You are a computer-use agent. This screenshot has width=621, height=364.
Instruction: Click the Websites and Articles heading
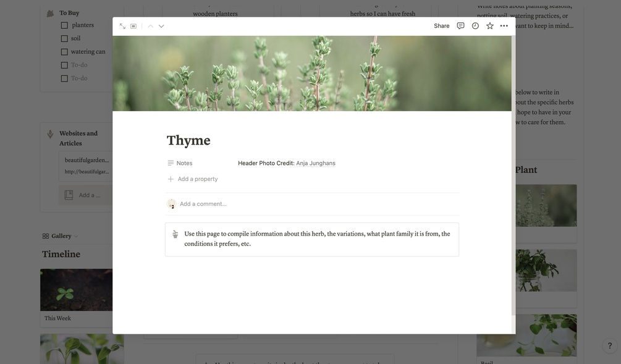(78, 138)
